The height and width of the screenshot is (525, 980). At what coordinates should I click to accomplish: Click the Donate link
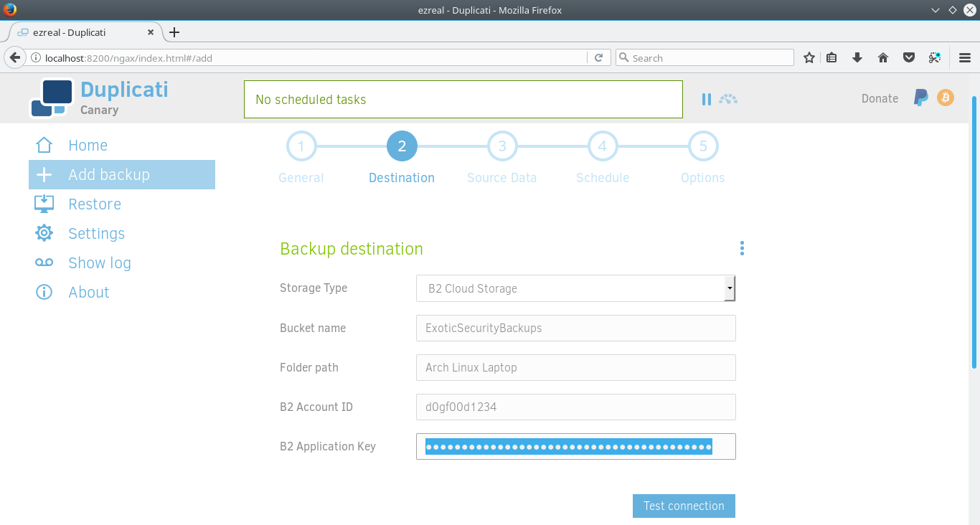880,99
